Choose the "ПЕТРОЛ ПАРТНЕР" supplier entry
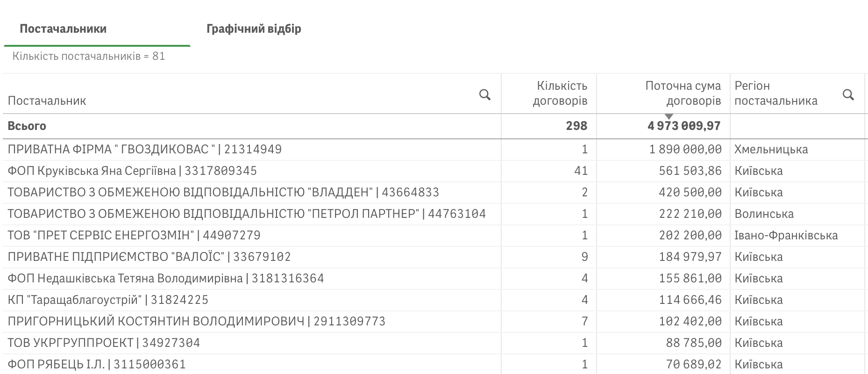Viewport: 868px width, 374px height. (247, 214)
